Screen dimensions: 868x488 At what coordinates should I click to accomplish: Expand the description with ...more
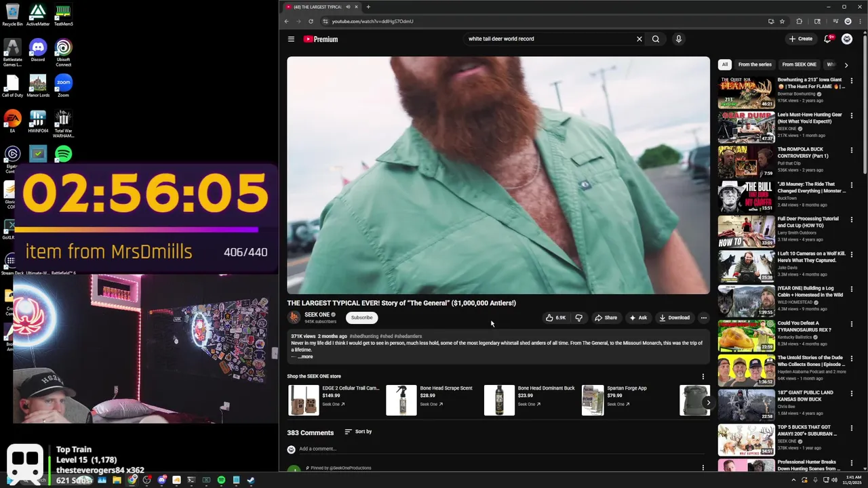pyautogui.click(x=305, y=357)
